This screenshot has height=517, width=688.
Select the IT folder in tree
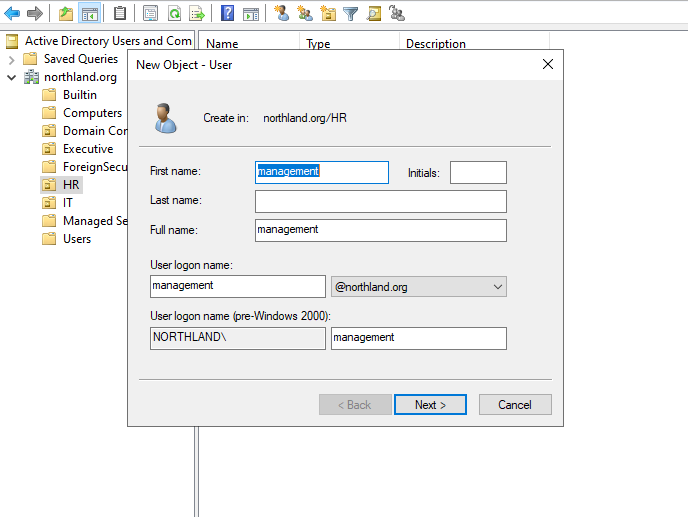click(67, 203)
